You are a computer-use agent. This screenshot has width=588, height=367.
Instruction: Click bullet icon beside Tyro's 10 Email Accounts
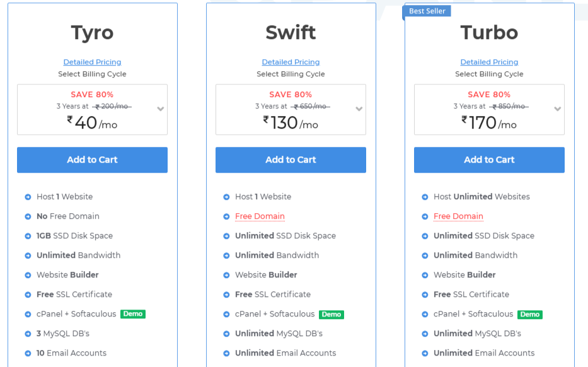click(28, 353)
